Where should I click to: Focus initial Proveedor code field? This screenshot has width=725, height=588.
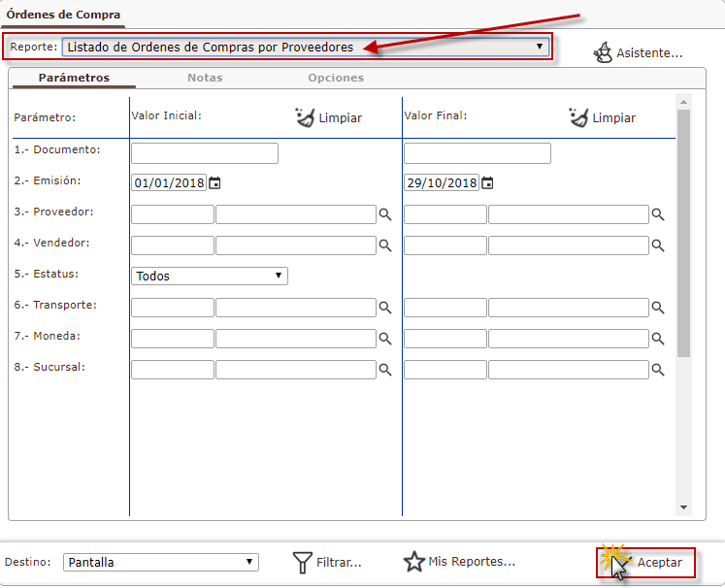173,214
